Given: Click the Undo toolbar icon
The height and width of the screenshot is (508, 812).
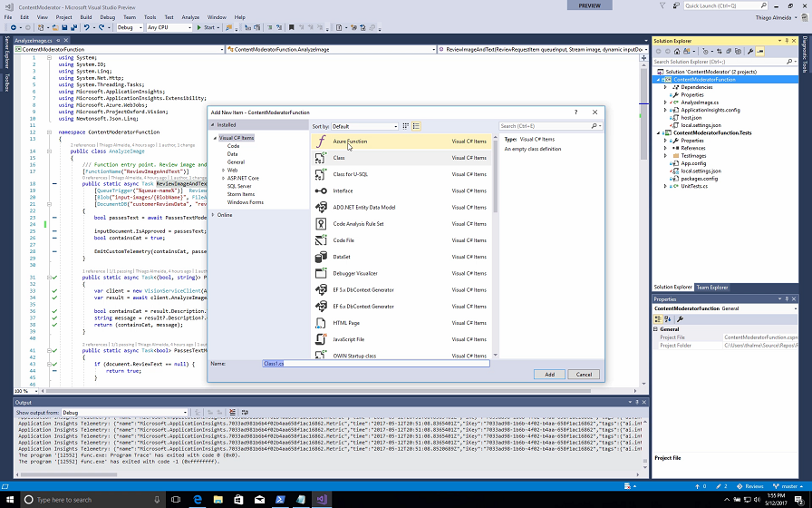Looking at the screenshot, I should coord(86,27).
